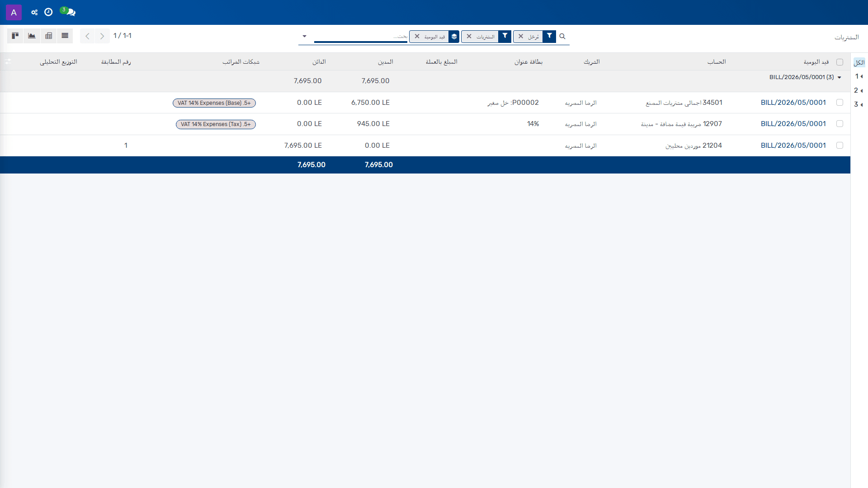Sort by المدين column header
Viewport: 868px width, 488px height.
386,61
